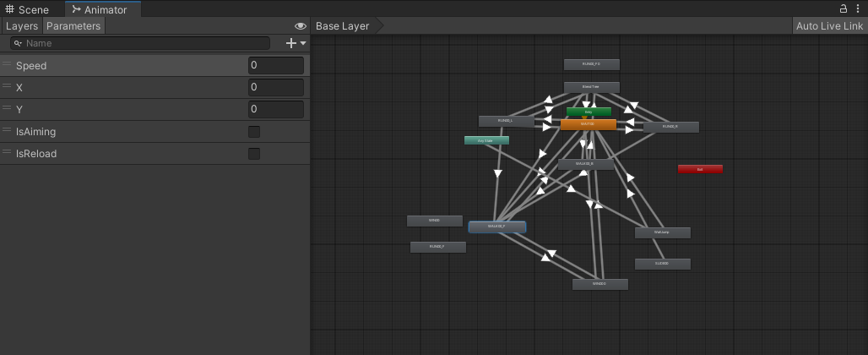Select the Parameters tab
The width and height of the screenshot is (868, 355).
click(x=73, y=26)
